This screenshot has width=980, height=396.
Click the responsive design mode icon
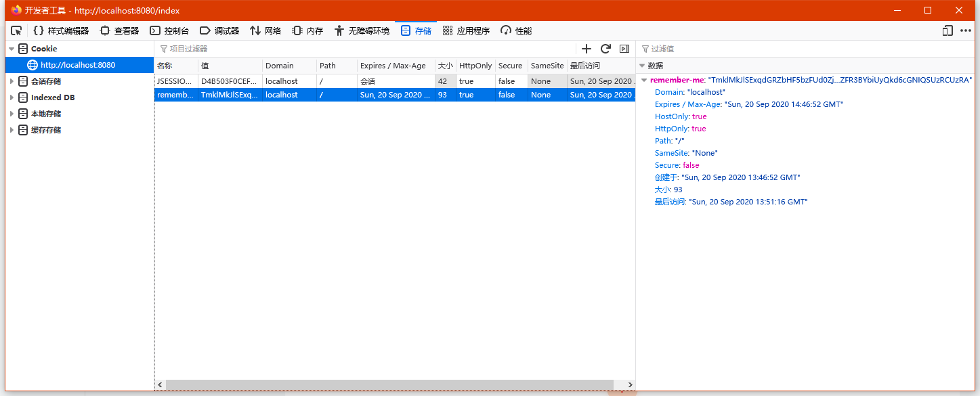[947, 30]
